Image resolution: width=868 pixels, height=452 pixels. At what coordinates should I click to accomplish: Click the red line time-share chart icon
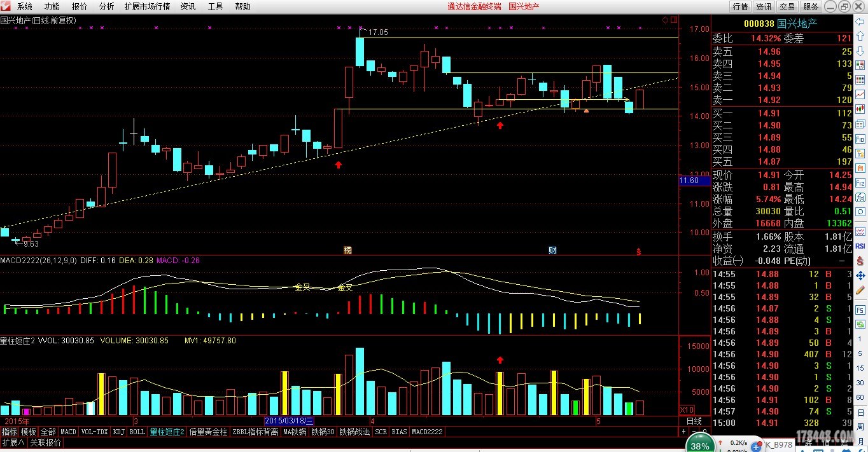click(860, 94)
